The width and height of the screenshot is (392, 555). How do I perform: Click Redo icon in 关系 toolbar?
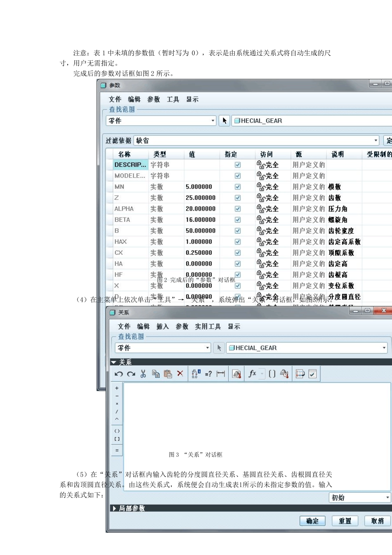(x=131, y=374)
